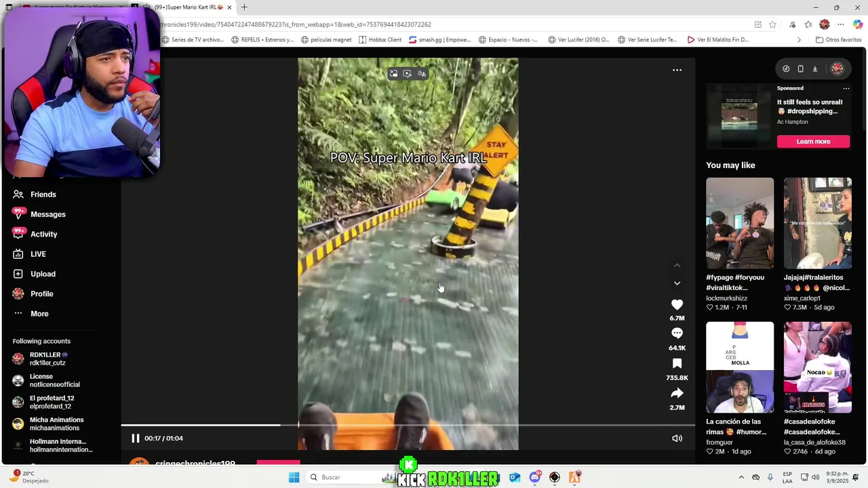Open the Series de TV archivo bookmark
This screenshot has width=868, height=488.
point(193,40)
